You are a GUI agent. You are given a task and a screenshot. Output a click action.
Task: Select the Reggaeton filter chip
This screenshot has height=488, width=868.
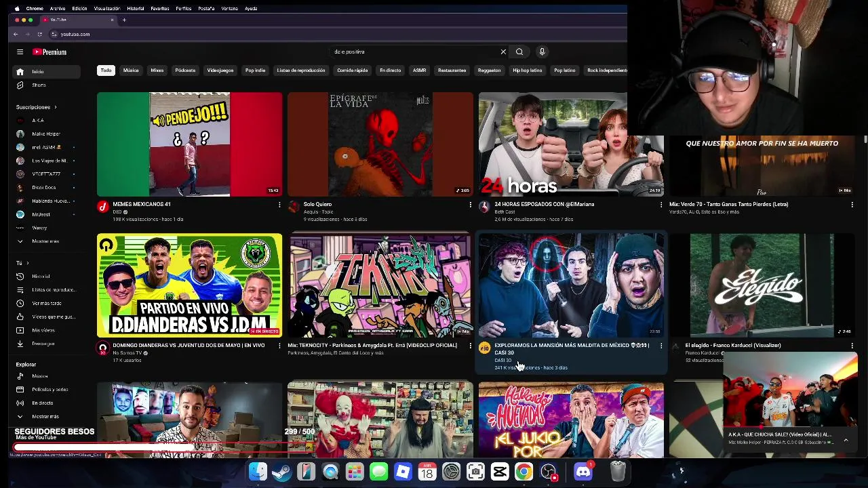[489, 70]
